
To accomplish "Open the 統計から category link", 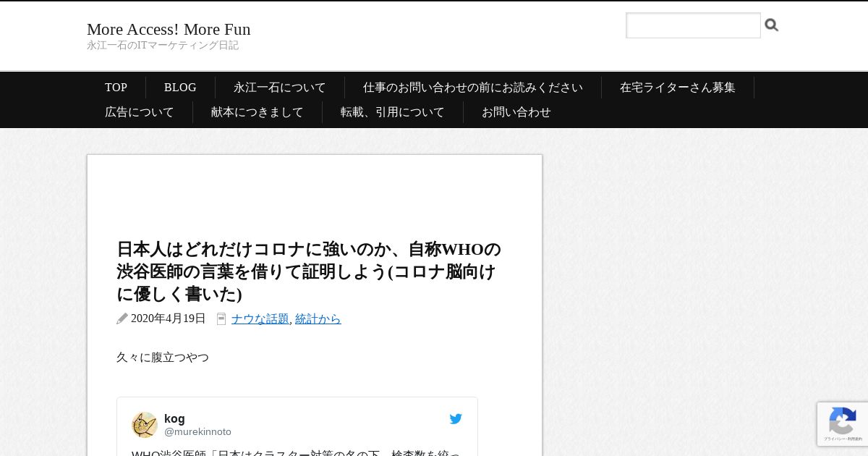I will [318, 318].
